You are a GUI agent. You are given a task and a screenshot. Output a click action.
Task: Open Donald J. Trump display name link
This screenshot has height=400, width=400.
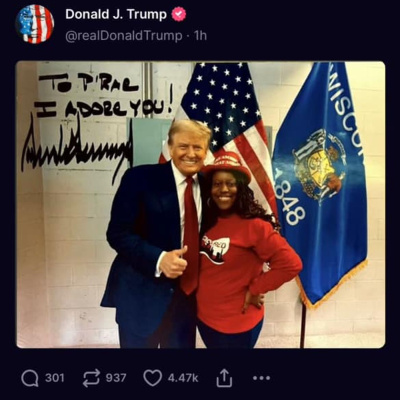[x=116, y=14]
